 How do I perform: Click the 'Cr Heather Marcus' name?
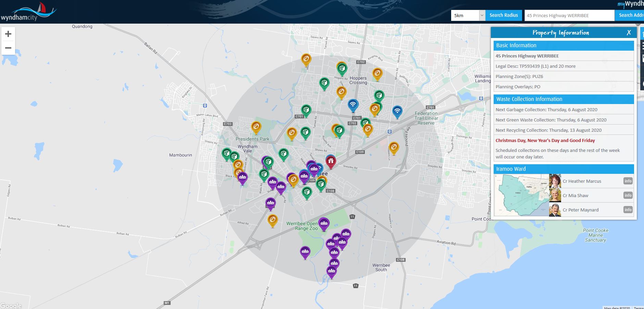point(582,181)
